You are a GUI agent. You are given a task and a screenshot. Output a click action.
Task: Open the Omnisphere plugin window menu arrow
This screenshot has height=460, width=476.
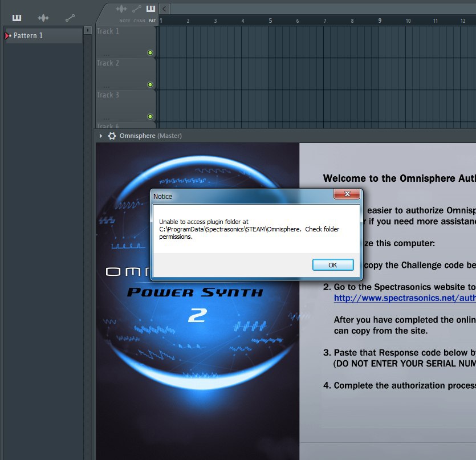point(101,136)
